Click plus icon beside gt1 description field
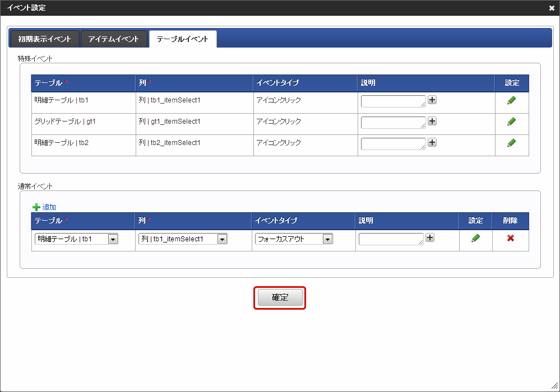The width and height of the screenshot is (560, 392). point(432,121)
